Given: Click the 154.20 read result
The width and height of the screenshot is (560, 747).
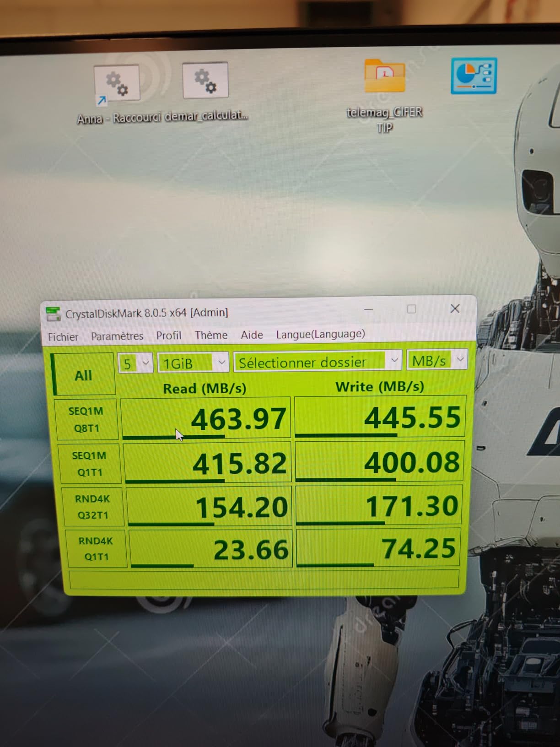Looking at the screenshot, I should click(210, 506).
